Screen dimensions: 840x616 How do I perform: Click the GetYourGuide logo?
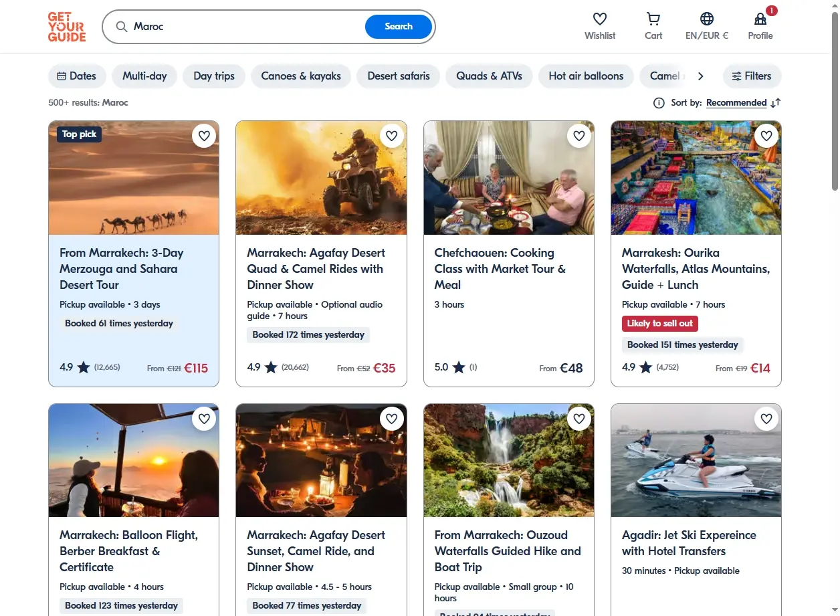pyautogui.click(x=67, y=27)
